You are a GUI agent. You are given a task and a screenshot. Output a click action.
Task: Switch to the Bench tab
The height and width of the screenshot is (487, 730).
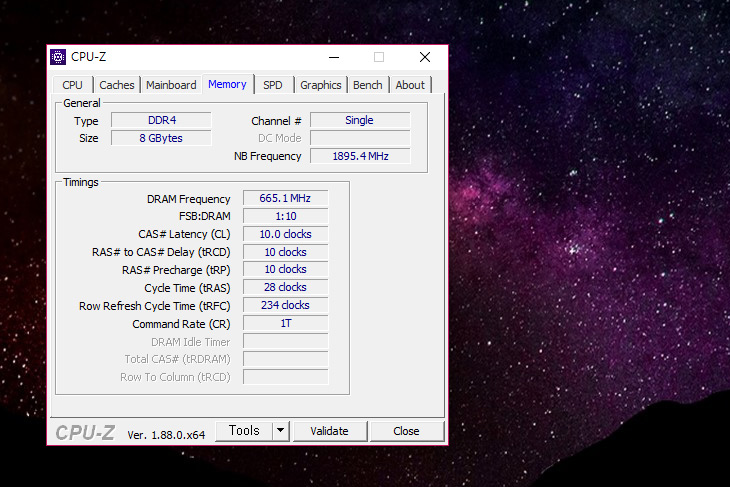click(x=368, y=85)
